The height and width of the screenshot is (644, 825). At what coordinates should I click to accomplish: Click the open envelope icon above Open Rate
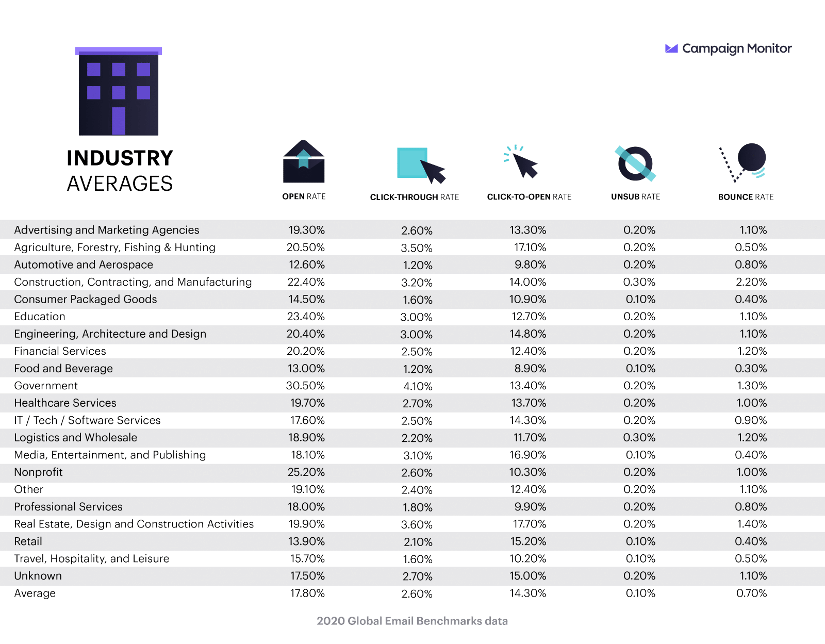(x=304, y=161)
